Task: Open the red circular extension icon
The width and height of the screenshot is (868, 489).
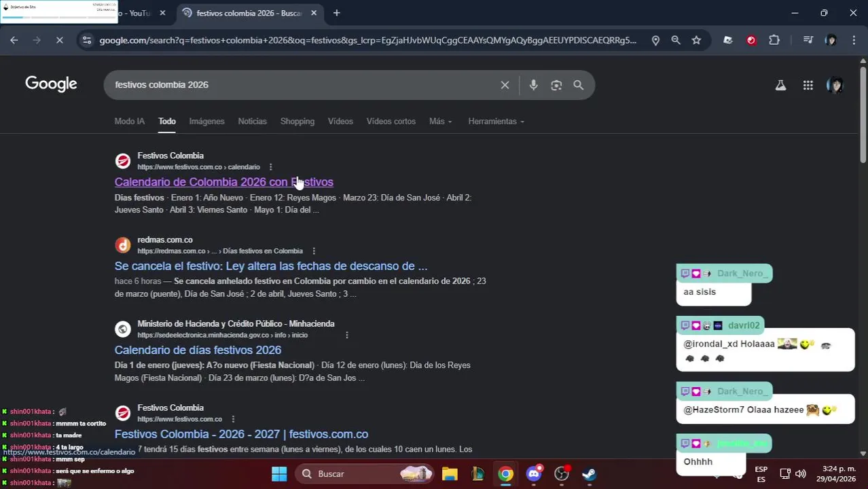Action: coord(751,40)
